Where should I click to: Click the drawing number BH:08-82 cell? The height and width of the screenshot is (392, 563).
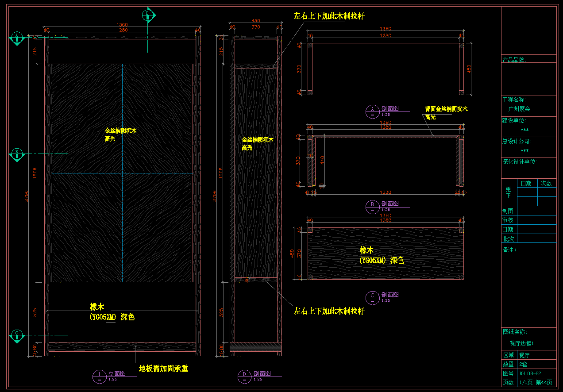[x=530, y=373]
